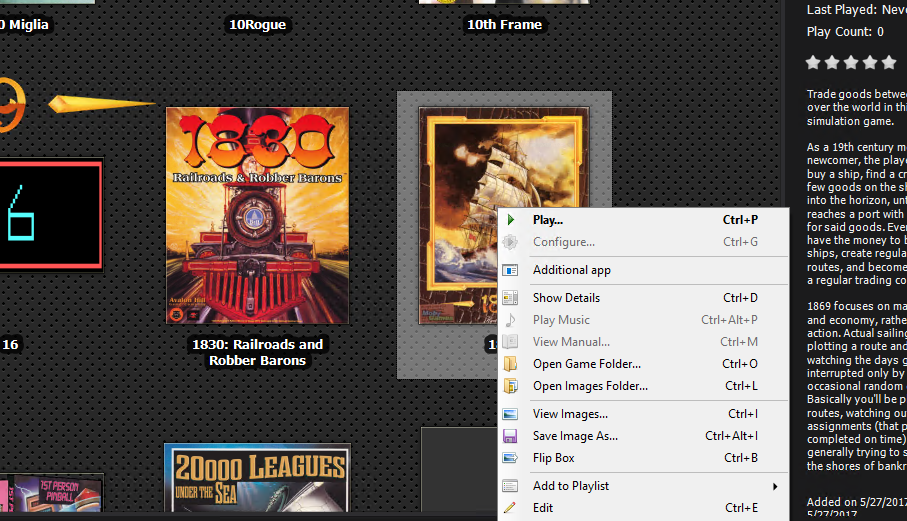Set rating with the second star
The width and height of the screenshot is (907, 521).
point(832,62)
